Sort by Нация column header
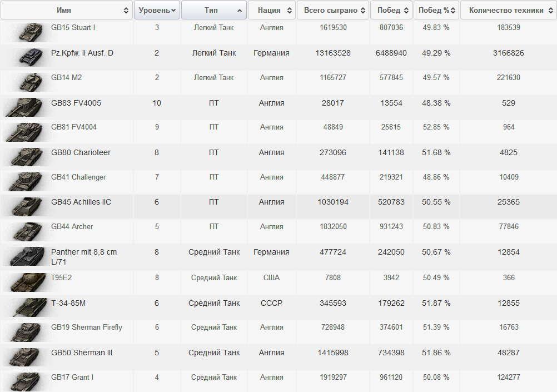The height and width of the screenshot is (392, 557). 271,10
